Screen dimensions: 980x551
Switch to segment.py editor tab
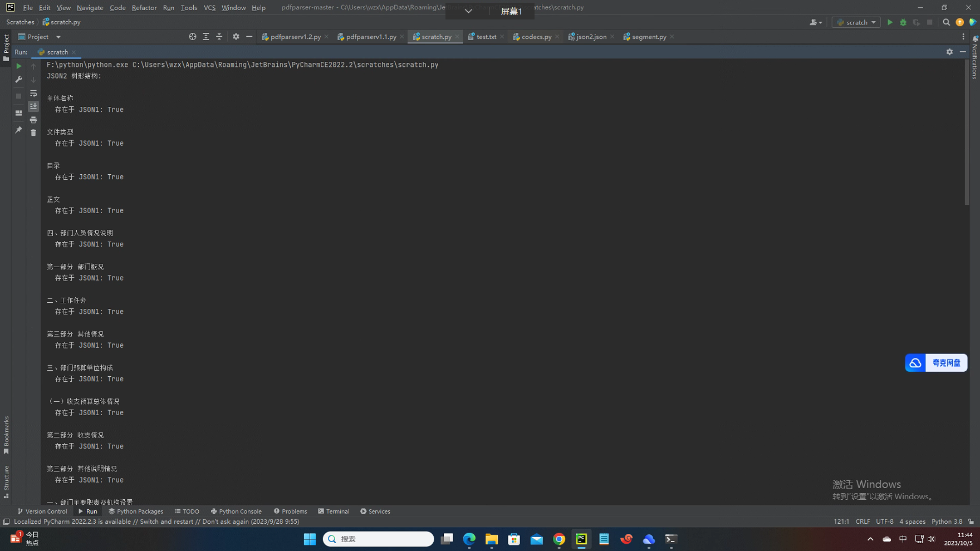(x=649, y=37)
